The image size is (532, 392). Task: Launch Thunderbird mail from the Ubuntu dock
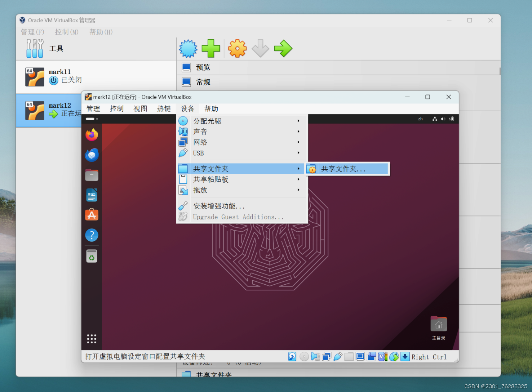point(92,155)
